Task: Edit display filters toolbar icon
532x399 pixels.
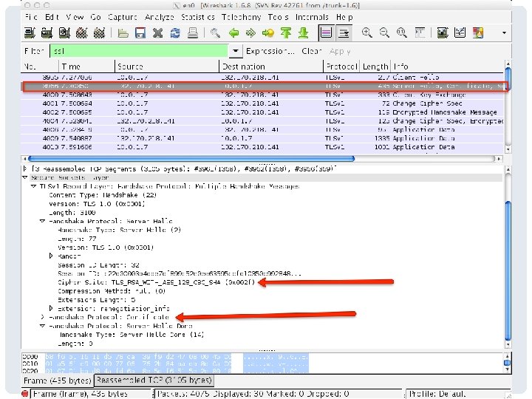Action: point(460,33)
